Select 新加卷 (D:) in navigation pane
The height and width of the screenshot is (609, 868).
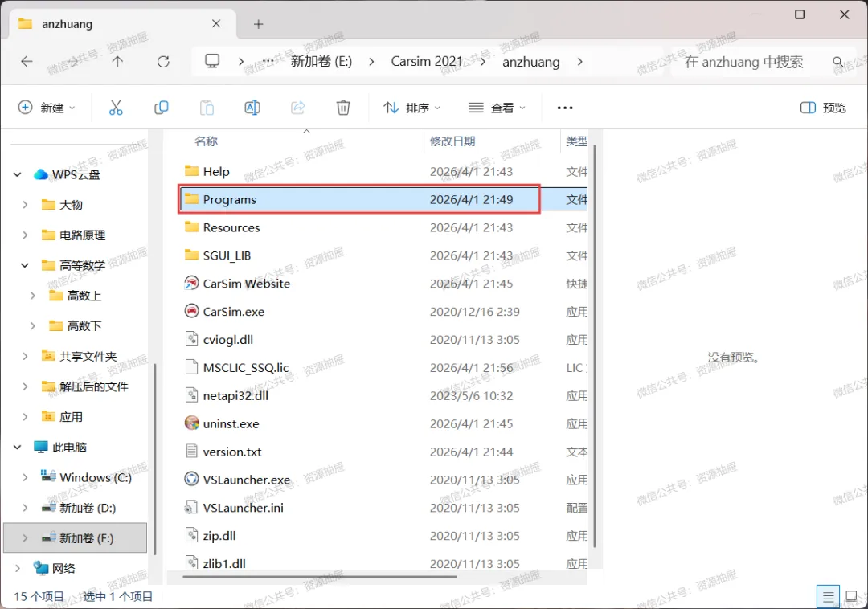[88, 507]
